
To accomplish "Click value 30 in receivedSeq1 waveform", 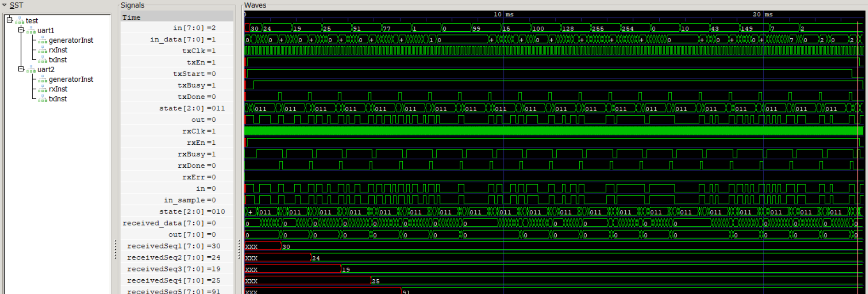I will pos(286,247).
